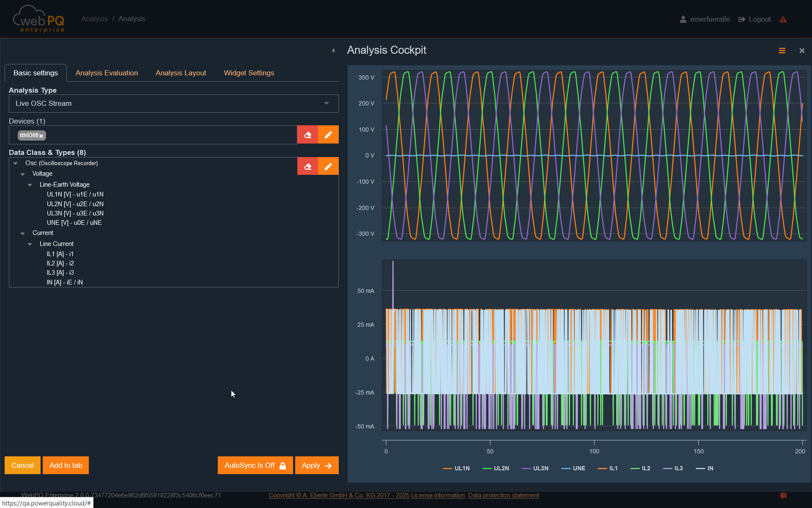Collapse the Line Current tree node
This screenshot has height=508, width=812.
(30, 244)
